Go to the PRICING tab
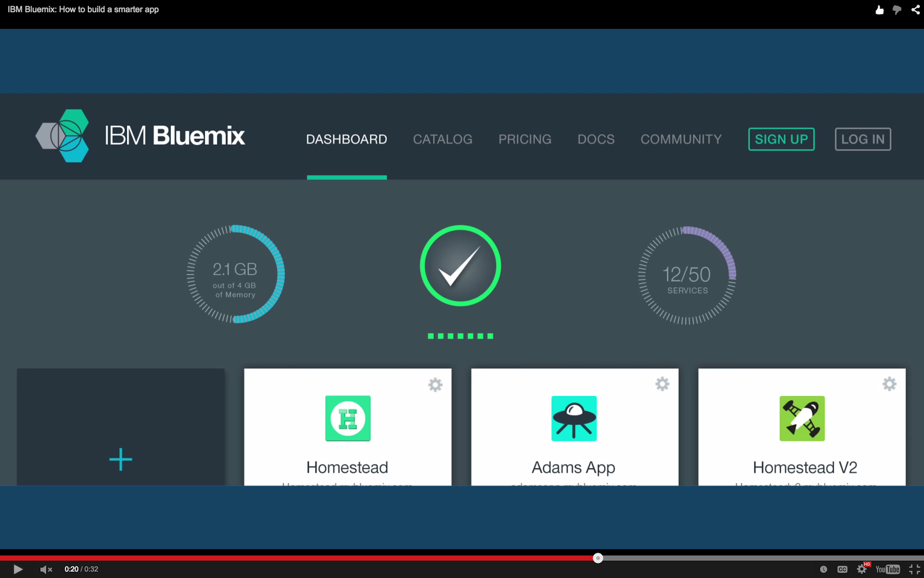The width and height of the screenshot is (924, 578). point(525,139)
